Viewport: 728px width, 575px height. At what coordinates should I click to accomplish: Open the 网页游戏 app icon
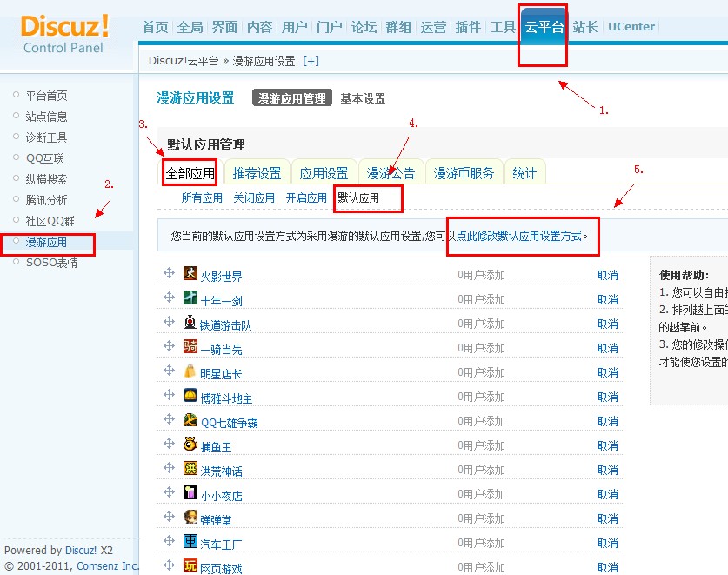coord(190,565)
